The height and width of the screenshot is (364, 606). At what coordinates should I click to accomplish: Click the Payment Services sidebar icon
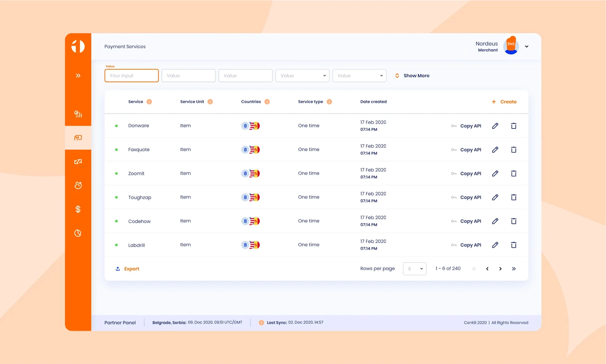(78, 138)
